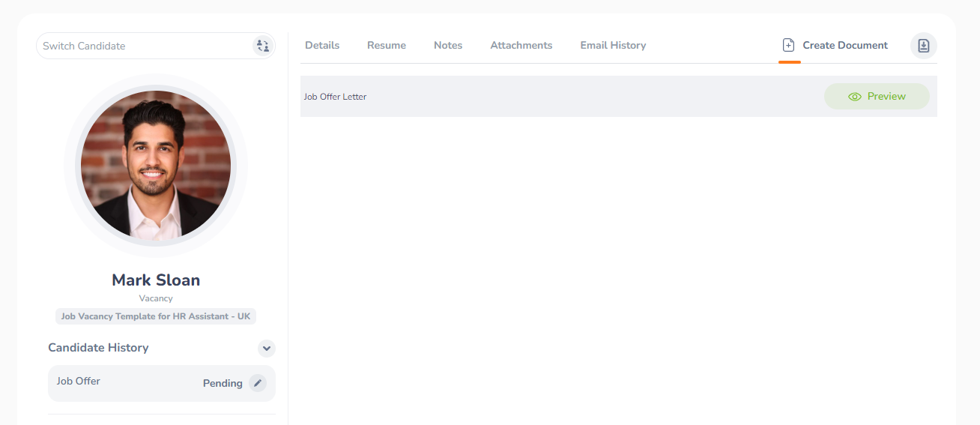Go to the Notes tab
This screenshot has width=980, height=425.
tap(448, 46)
